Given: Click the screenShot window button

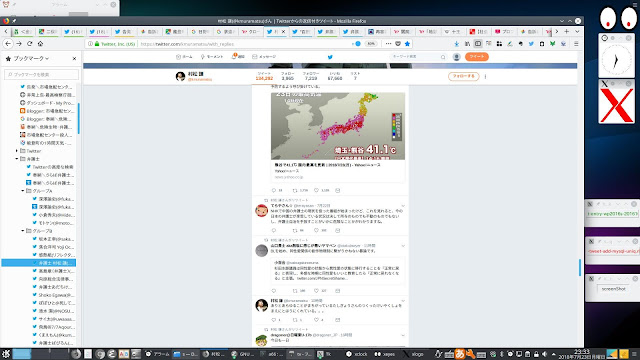Looking at the screenshot, I should point(613,289).
